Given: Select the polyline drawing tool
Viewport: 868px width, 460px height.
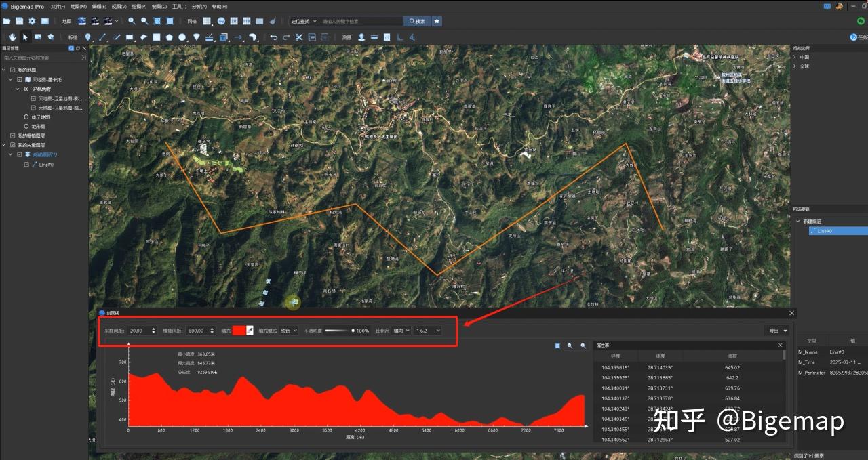Looking at the screenshot, I should [103, 37].
